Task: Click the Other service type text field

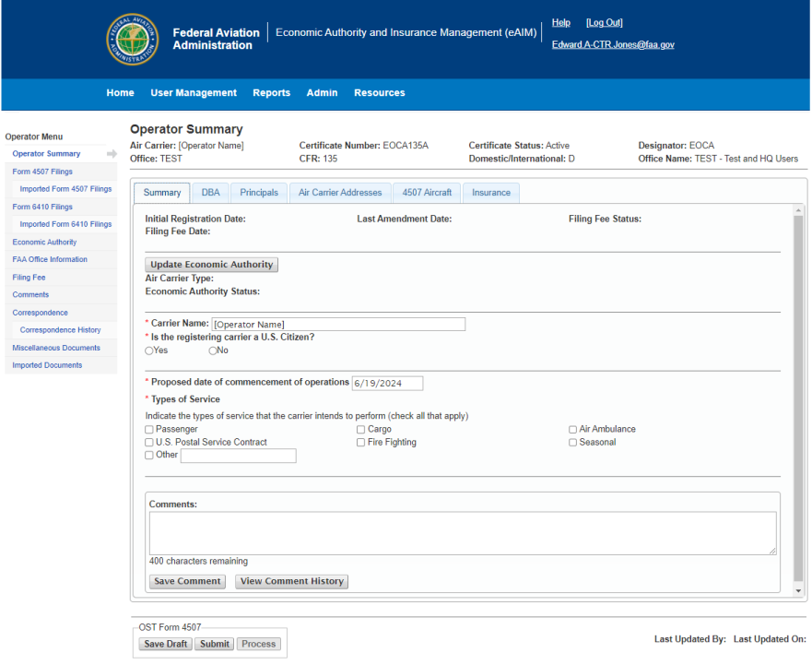Action: coord(238,457)
